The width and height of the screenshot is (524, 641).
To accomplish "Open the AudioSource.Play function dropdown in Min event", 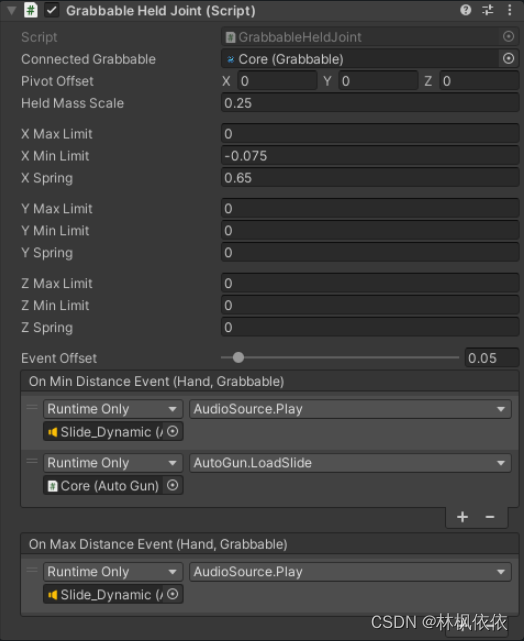I will (350, 409).
